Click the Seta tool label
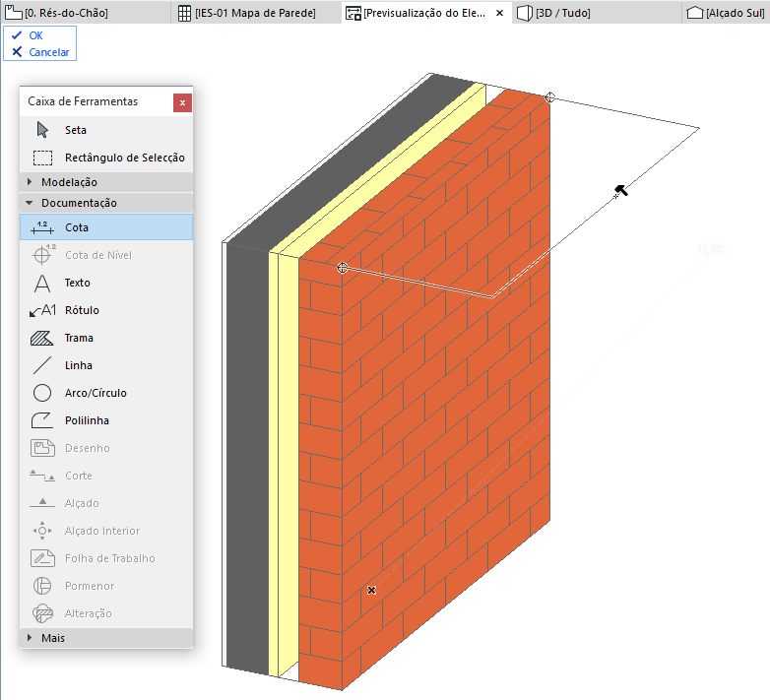Screen dimensions: 770x700 pos(76,130)
